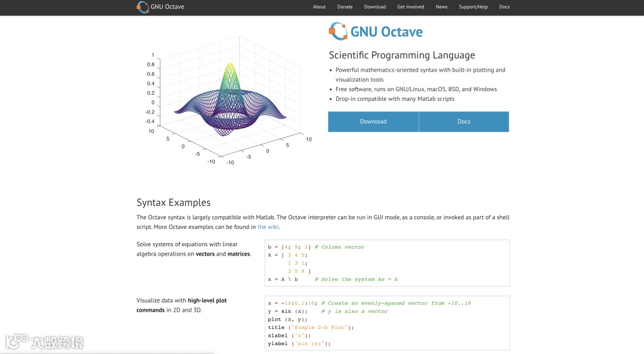Screen dimensions: 644x354
Task: Click 'Solve systems of equations' description text
Action: click(x=193, y=249)
